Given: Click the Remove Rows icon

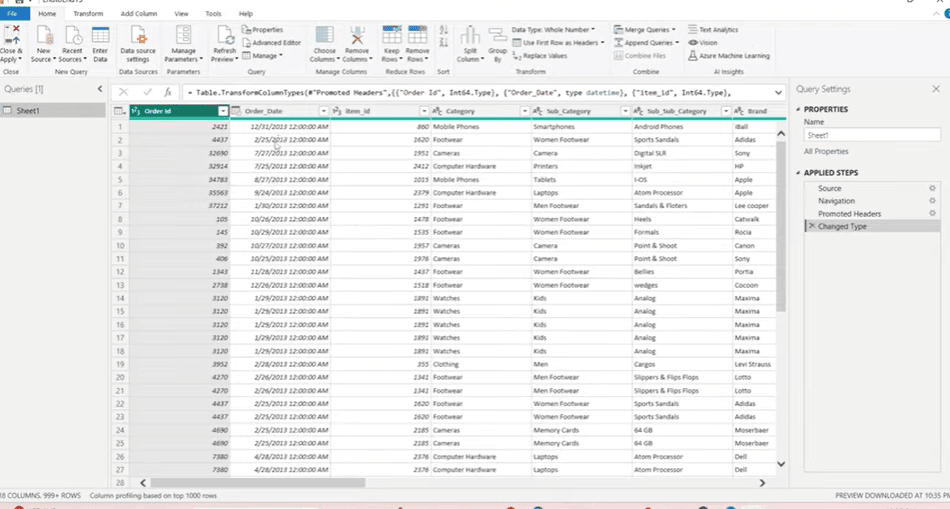Looking at the screenshot, I should 417,35.
